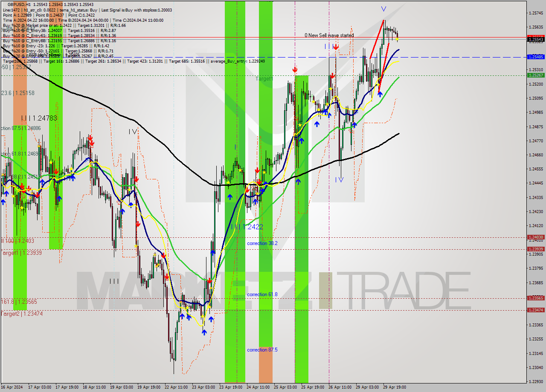The height and width of the screenshot is (392, 546).
Task: Click the 1.25635 price axis value
Action: [x=536, y=27]
